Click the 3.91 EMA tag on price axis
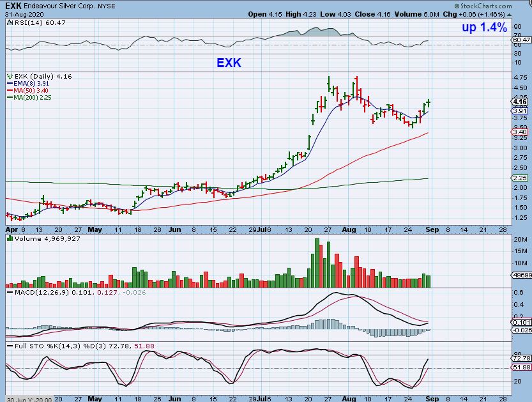The width and height of the screenshot is (532, 402). [x=519, y=111]
